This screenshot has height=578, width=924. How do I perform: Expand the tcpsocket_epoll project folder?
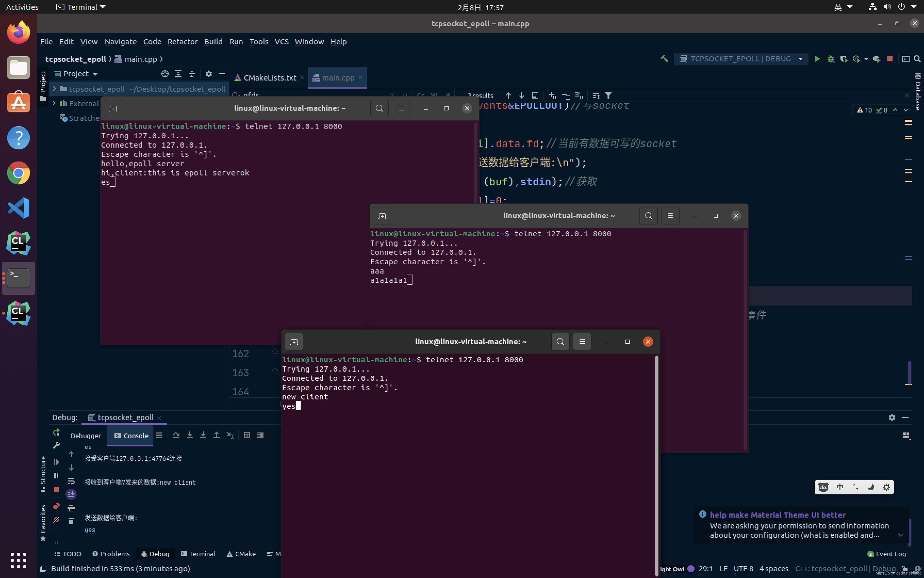pyautogui.click(x=54, y=89)
